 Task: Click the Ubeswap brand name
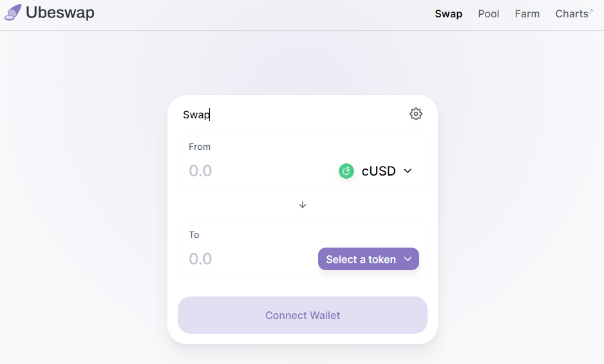click(60, 12)
